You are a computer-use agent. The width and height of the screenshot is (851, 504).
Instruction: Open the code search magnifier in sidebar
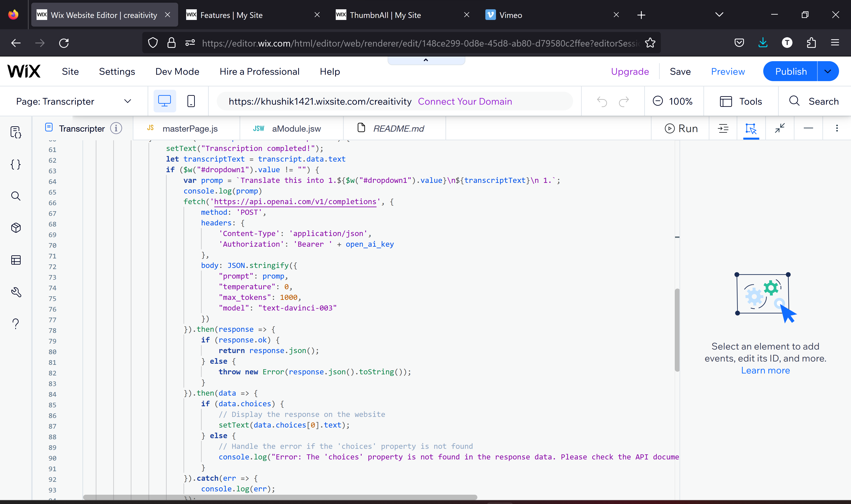(16, 196)
